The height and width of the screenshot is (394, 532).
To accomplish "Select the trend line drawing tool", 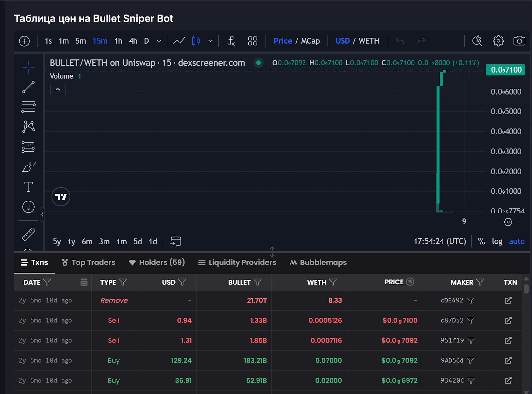I will [28, 87].
